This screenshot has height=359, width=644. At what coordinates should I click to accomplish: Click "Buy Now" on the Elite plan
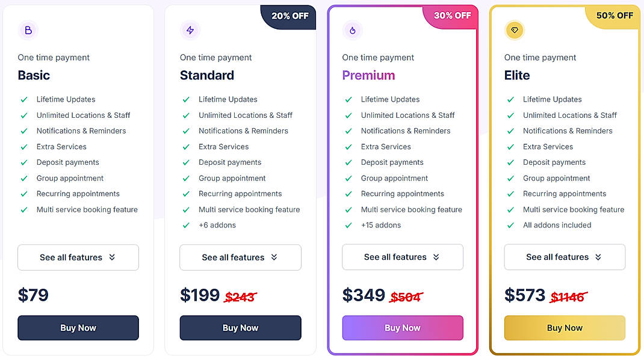pos(565,328)
